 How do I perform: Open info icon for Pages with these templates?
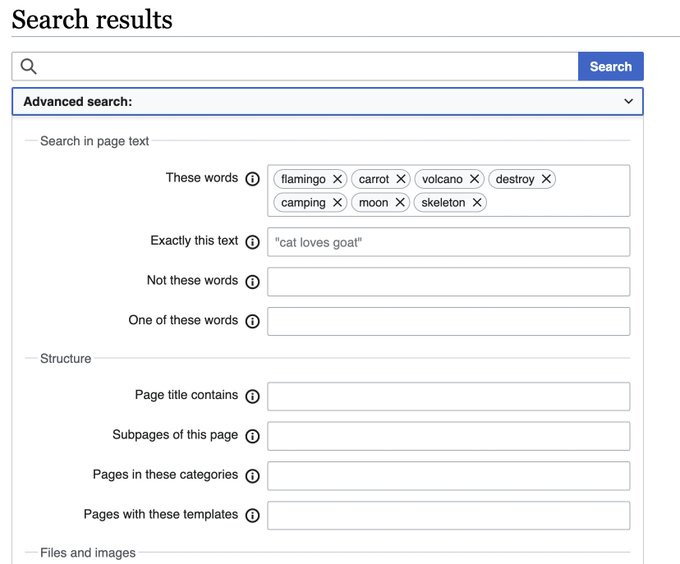click(252, 515)
